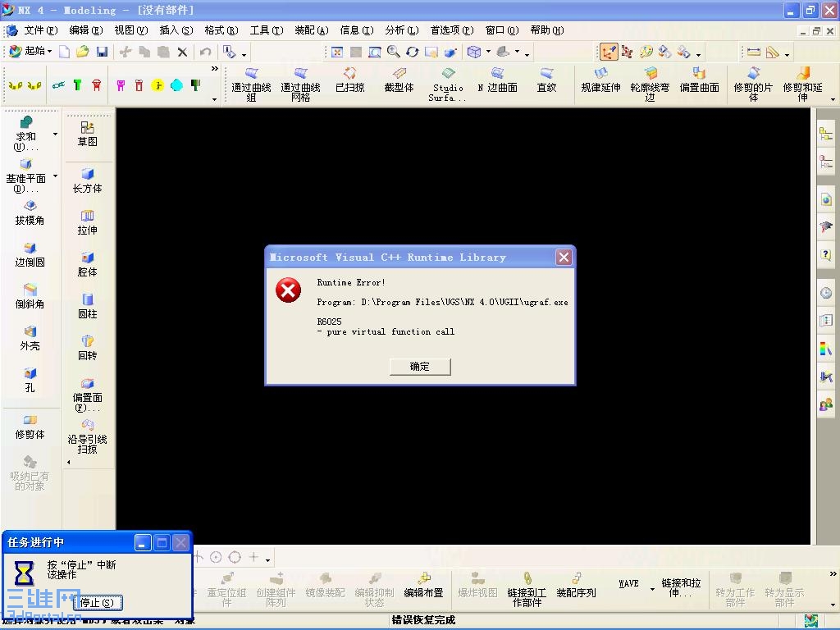Select the 修剪和延伸 tool
This screenshot has width=840, height=630.
pyautogui.click(x=802, y=84)
